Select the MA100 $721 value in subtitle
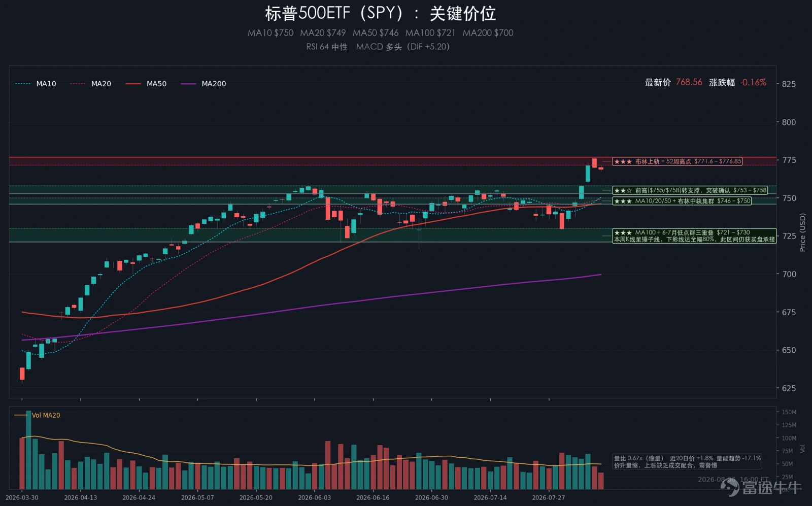Viewport: 812px width, 506px height. [x=430, y=33]
